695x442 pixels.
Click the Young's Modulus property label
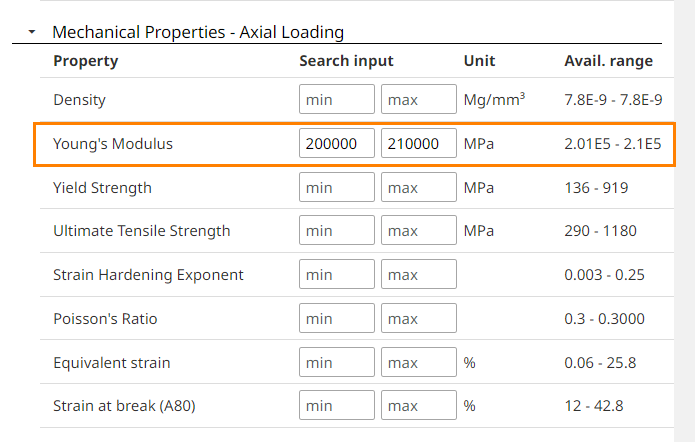pyautogui.click(x=113, y=144)
